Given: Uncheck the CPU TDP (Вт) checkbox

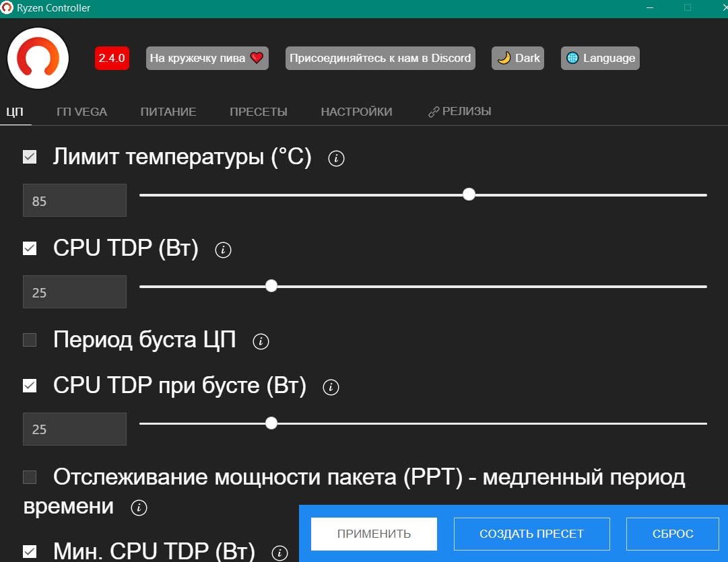Looking at the screenshot, I should click(30, 248).
